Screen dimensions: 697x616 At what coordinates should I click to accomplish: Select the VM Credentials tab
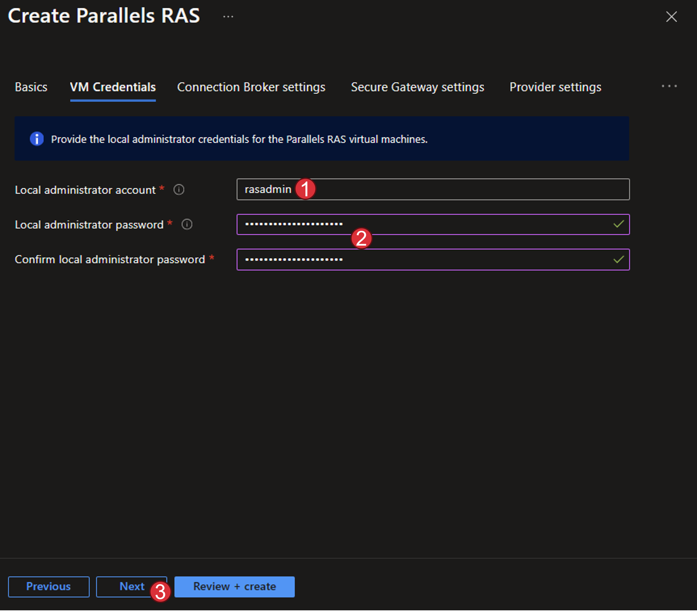tap(113, 87)
